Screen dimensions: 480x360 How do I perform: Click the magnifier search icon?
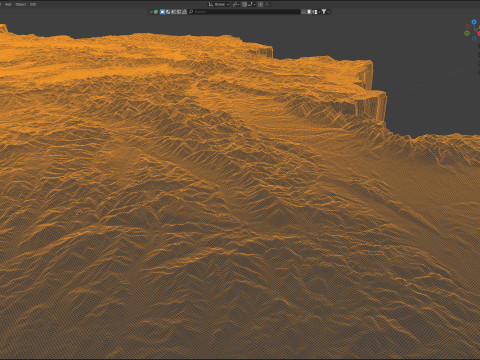[191, 12]
